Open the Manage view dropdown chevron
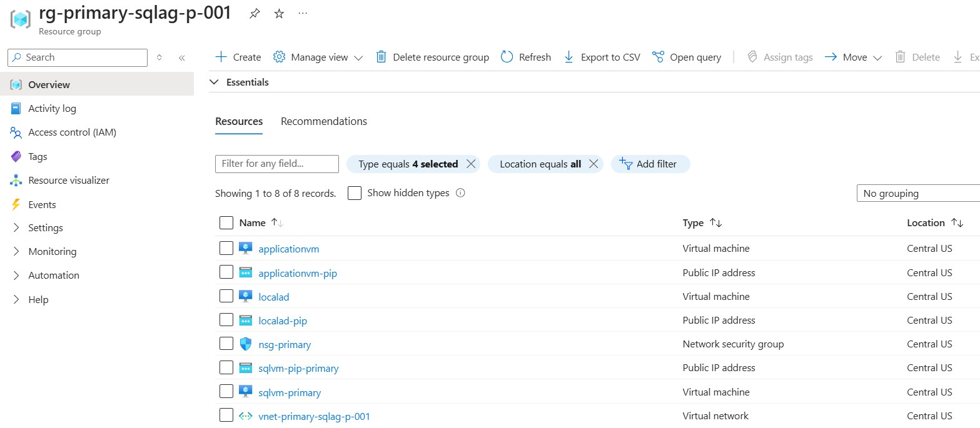Screen dimensions: 980x428 (358, 57)
